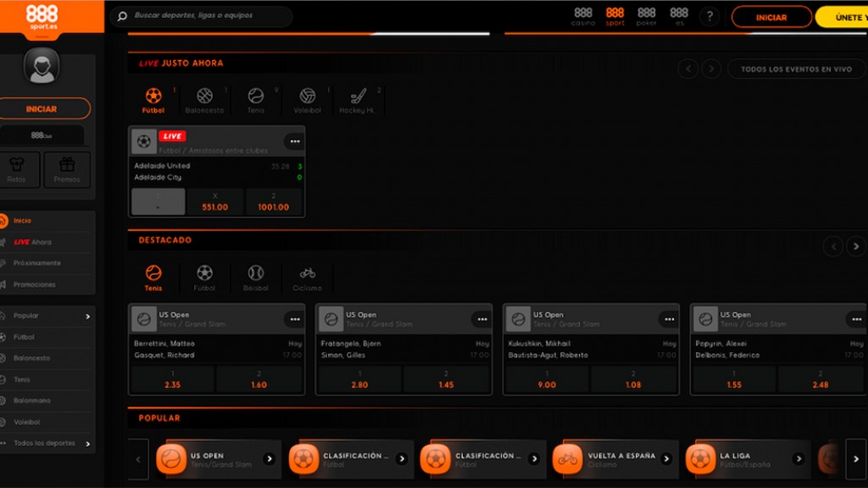Viewport: 868px width, 488px height.
Task: Open Balonmano in sidebar sports list
Action: click(x=46, y=401)
